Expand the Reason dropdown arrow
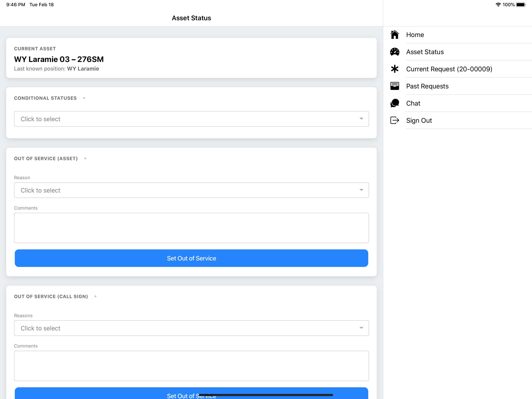 (x=361, y=190)
